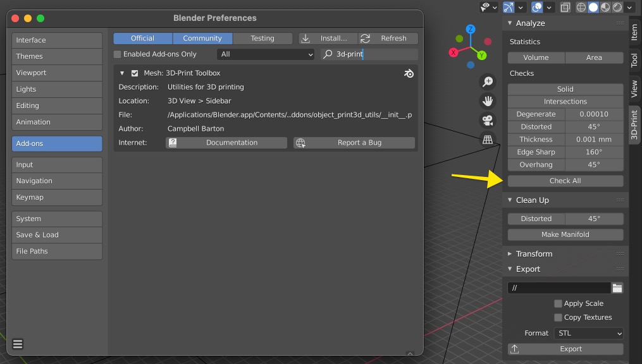Click the Install add-on button

point(328,39)
